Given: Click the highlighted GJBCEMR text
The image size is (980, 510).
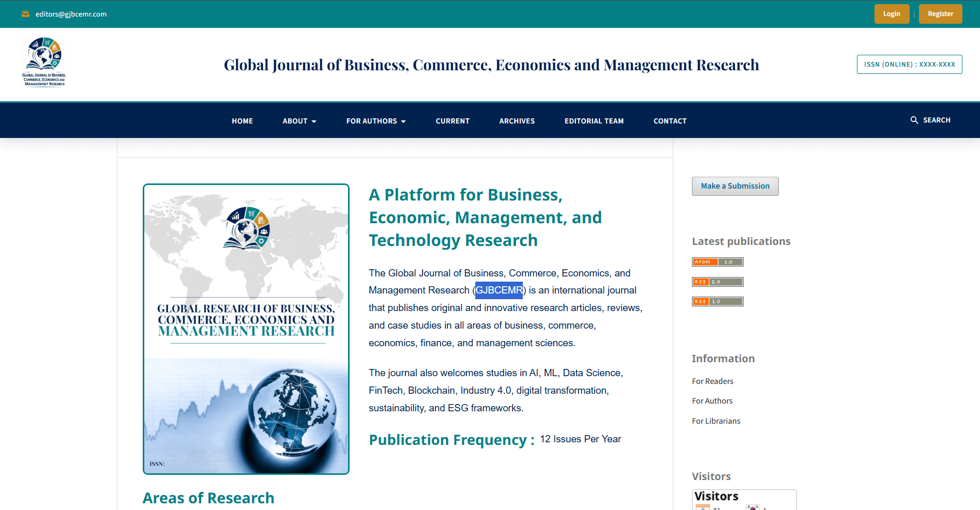Looking at the screenshot, I should tap(499, 290).
